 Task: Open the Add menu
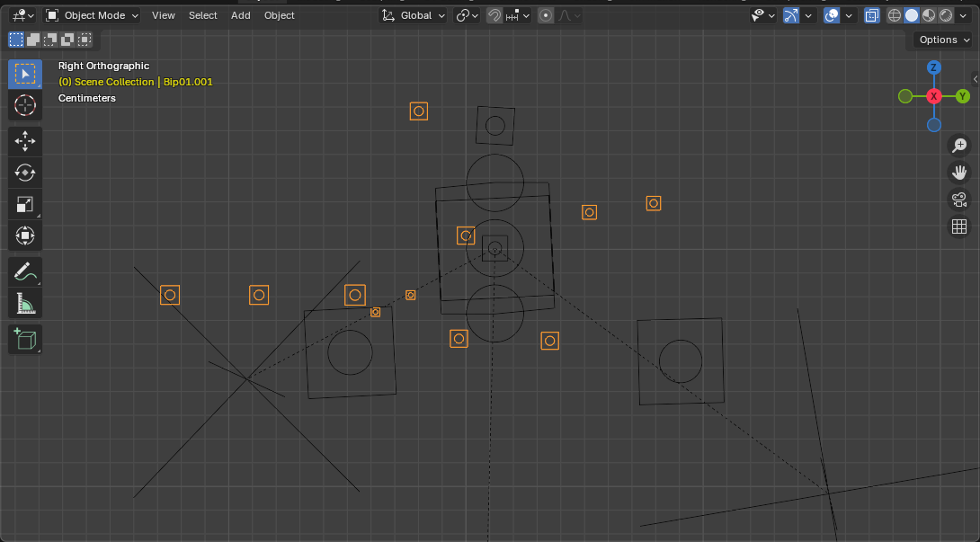click(x=241, y=15)
